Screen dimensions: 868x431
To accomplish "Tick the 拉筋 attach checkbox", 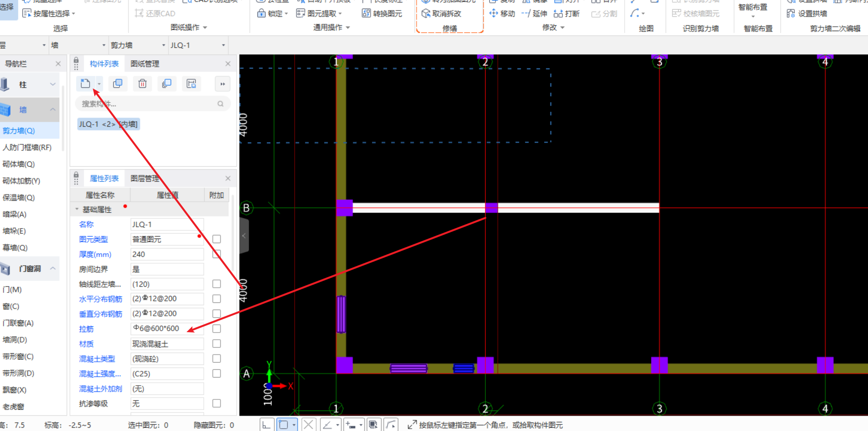I will pyautogui.click(x=217, y=329).
